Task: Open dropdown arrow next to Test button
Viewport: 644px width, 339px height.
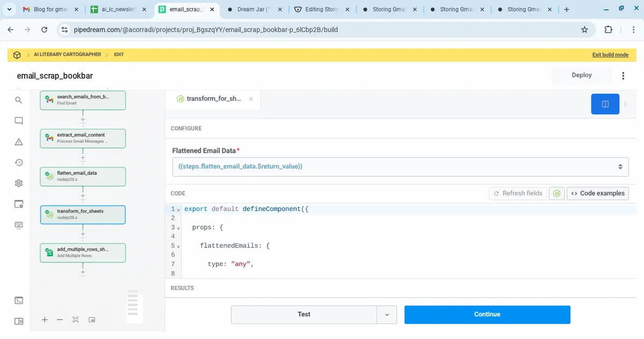Action: coord(387,315)
